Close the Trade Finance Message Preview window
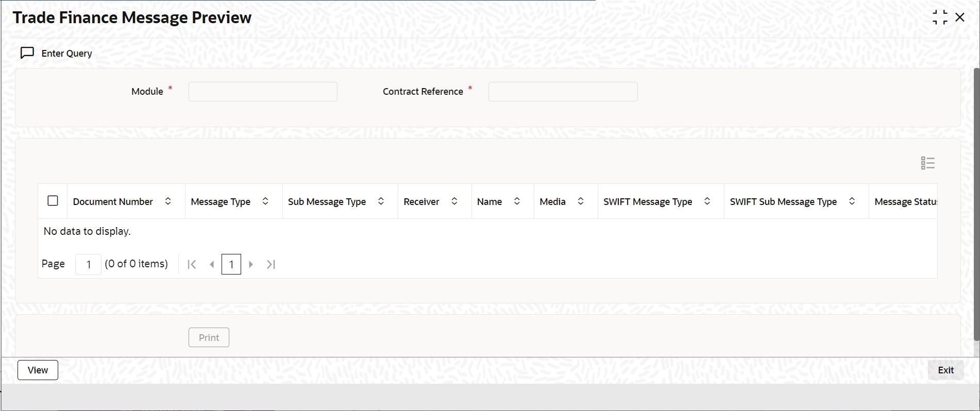 [x=960, y=18]
